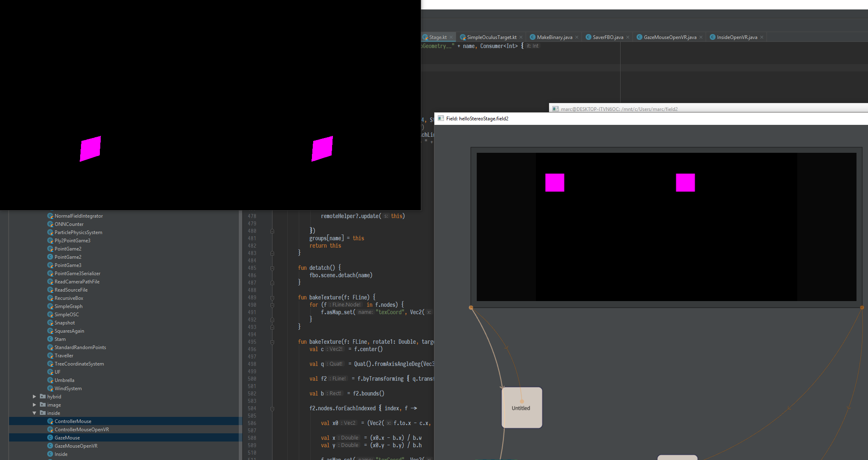
Task: Click the Field window title bar icon
Action: point(441,119)
